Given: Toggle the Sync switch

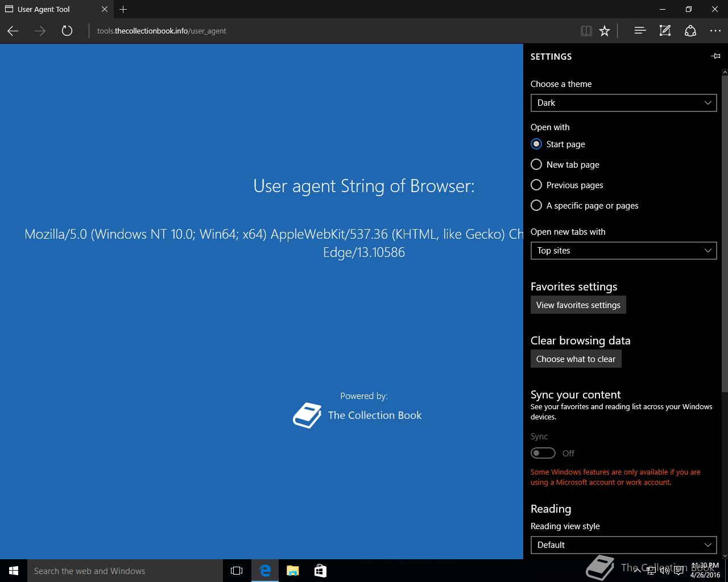Looking at the screenshot, I should point(543,453).
